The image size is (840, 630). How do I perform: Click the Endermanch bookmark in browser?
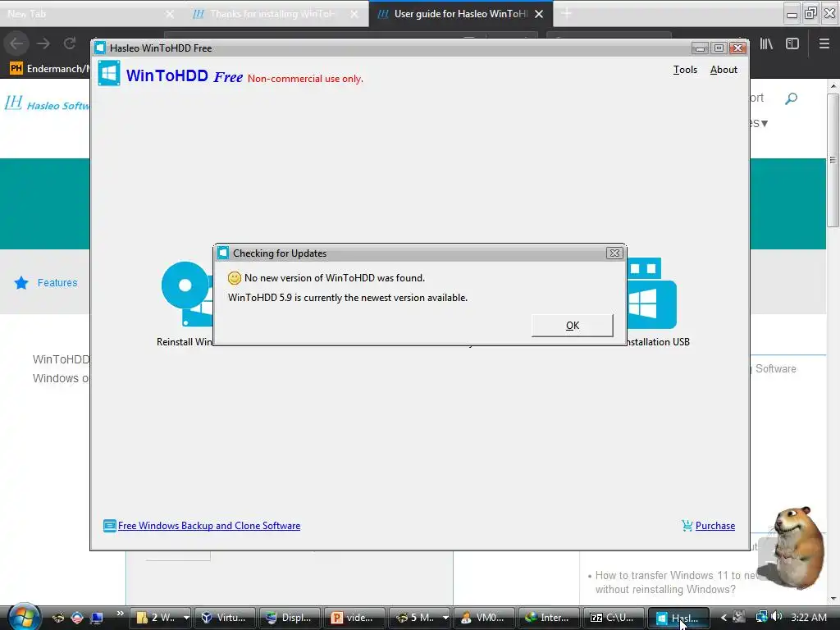point(49,69)
